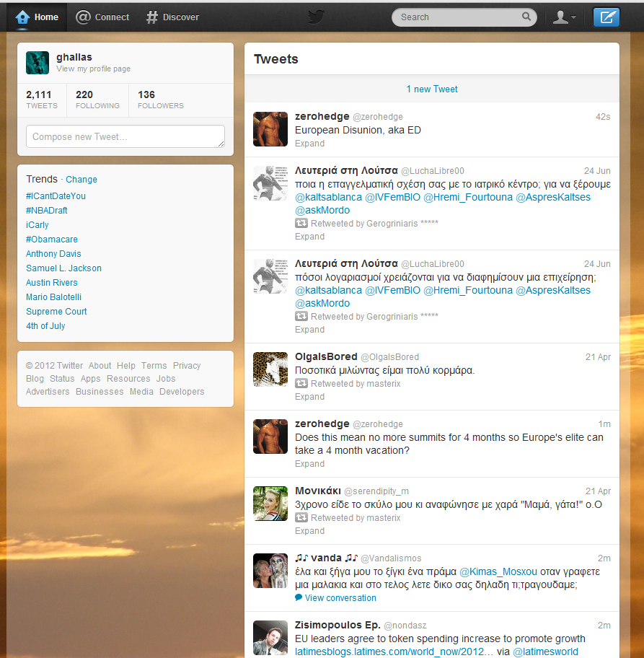Open the #Obamacare trend
The image size is (644, 658).
pos(52,240)
